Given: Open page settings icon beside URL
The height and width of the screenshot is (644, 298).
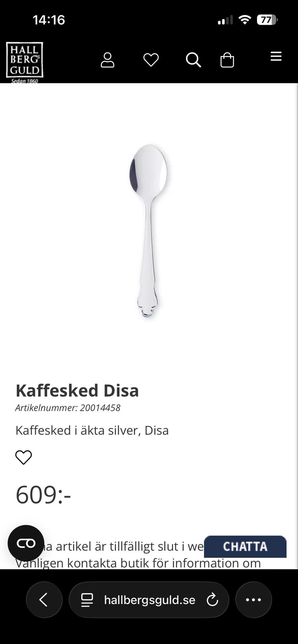Looking at the screenshot, I should pos(87,600).
